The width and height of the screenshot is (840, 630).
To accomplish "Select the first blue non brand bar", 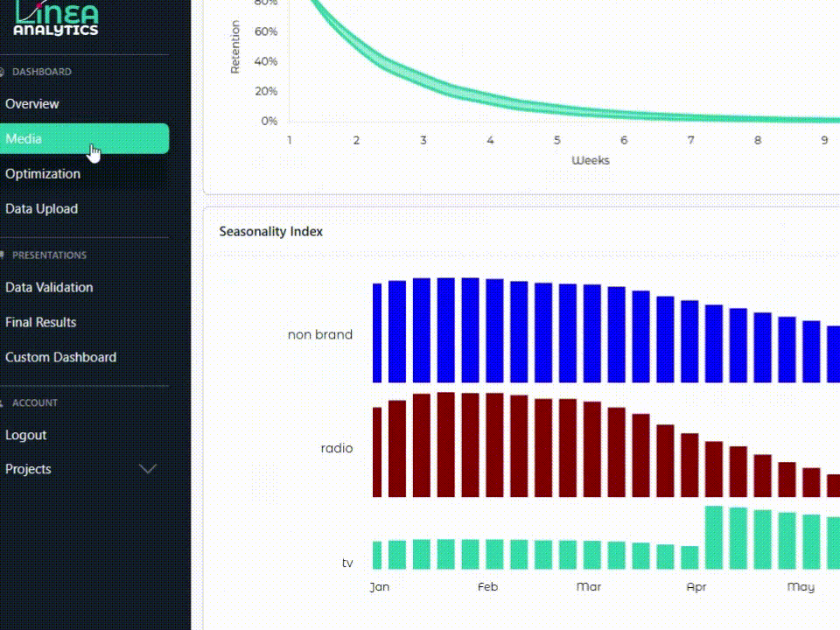I will 377,332.
